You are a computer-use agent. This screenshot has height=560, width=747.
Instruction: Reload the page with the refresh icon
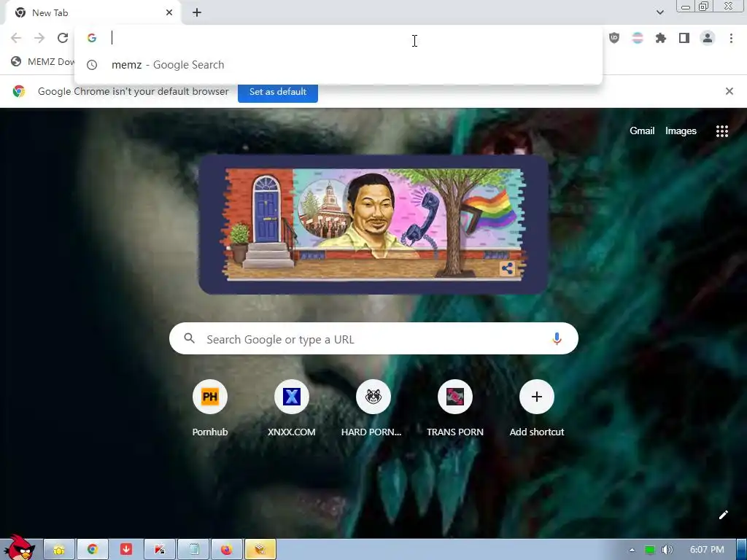[63, 38]
